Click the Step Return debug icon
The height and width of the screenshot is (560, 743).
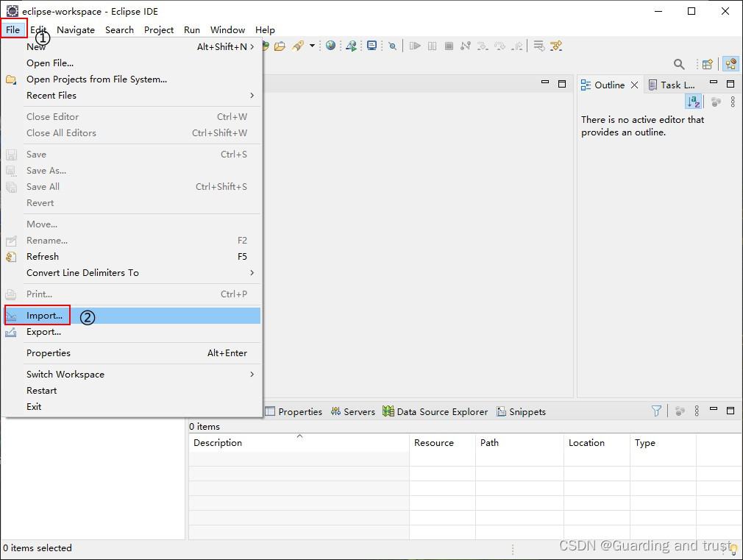pos(517,46)
